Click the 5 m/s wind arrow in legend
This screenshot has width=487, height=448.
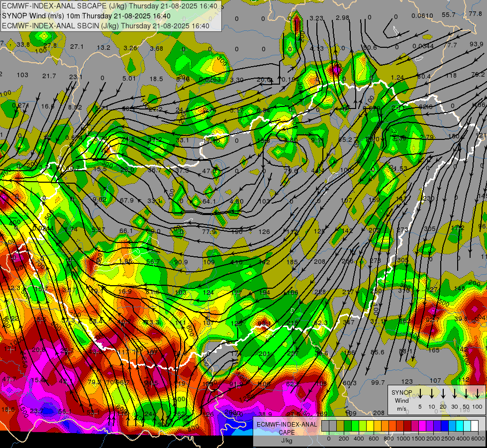[420, 393]
